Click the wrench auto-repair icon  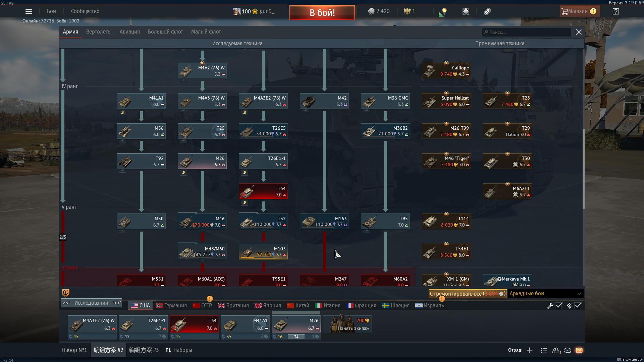pyautogui.click(x=550, y=306)
